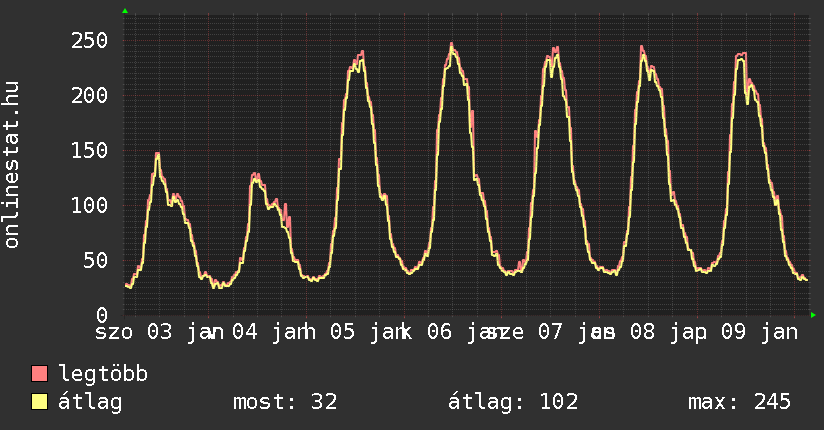Click the yellow átlag legend swatch

tap(40, 402)
